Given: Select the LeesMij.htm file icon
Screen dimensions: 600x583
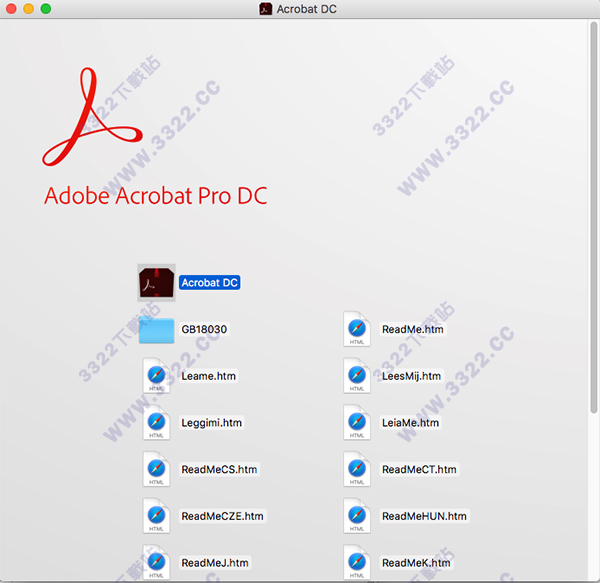Looking at the screenshot, I should coord(357,376).
